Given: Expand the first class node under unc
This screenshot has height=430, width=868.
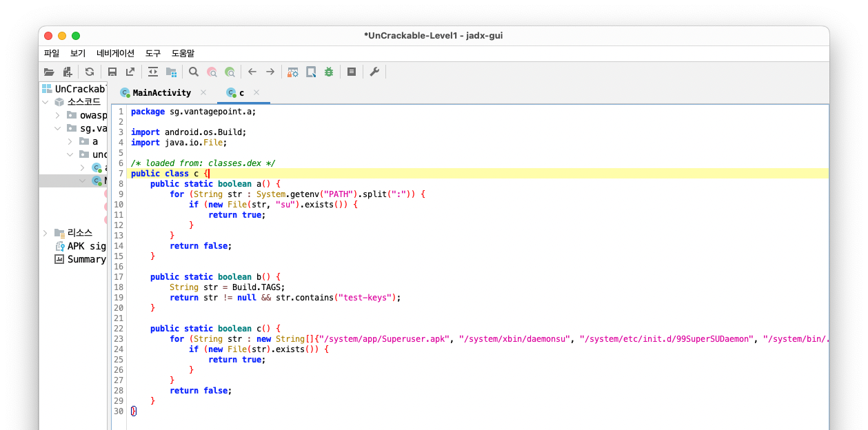Looking at the screenshot, I should click(x=83, y=167).
